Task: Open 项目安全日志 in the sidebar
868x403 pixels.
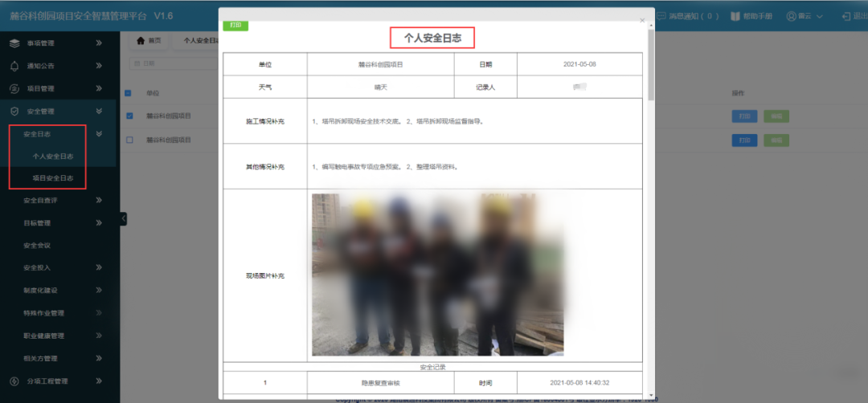Action: [x=53, y=178]
